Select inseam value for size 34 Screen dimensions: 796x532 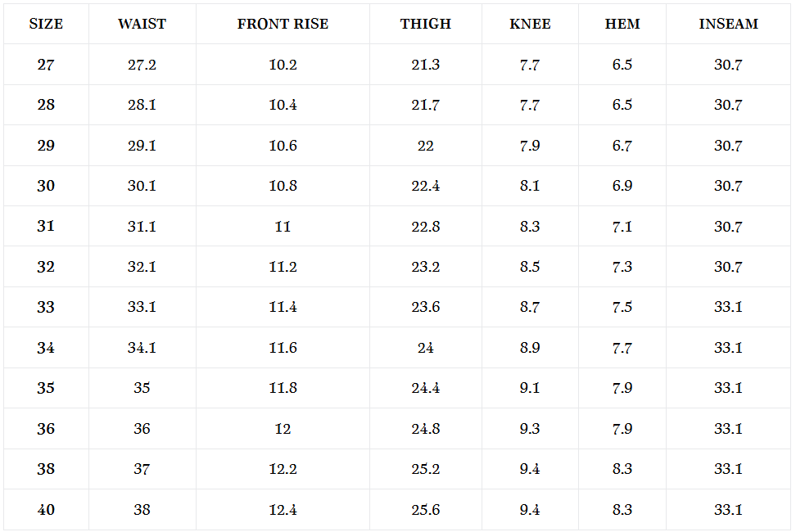tap(729, 347)
